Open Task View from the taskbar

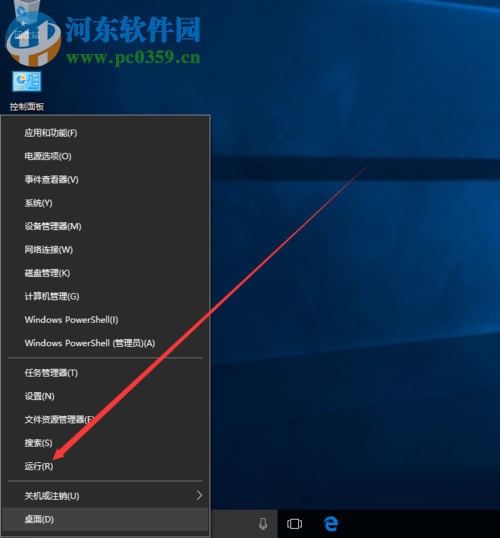[294, 524]
